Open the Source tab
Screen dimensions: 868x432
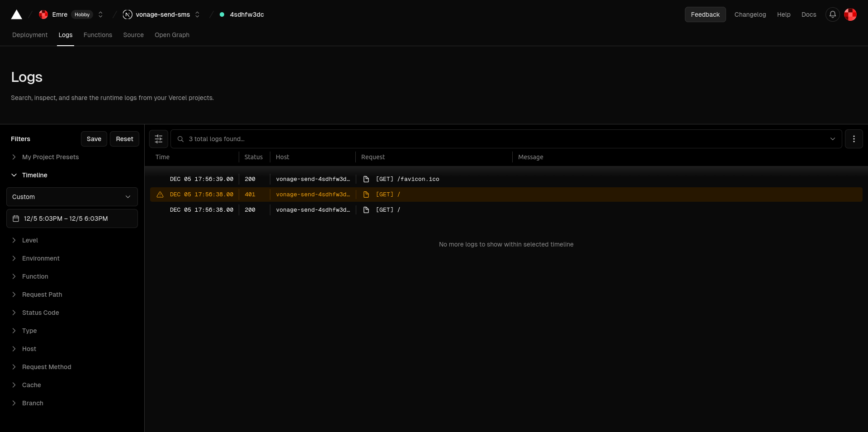pos(133,35)
